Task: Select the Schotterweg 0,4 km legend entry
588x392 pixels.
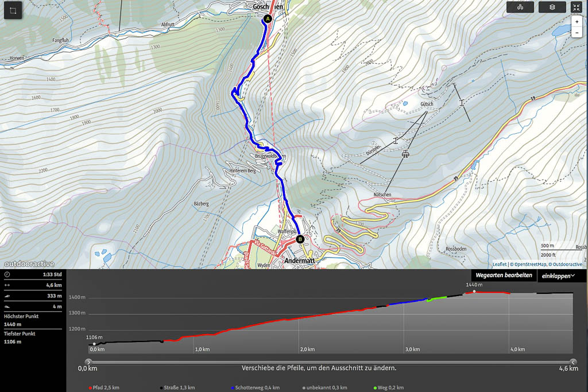Action: (250, 388)
